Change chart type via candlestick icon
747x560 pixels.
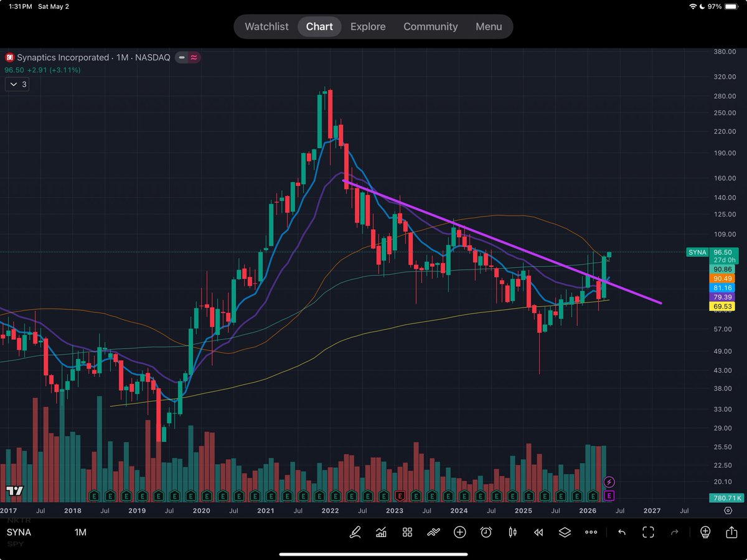pyautogui.click(x=512, y=532)
